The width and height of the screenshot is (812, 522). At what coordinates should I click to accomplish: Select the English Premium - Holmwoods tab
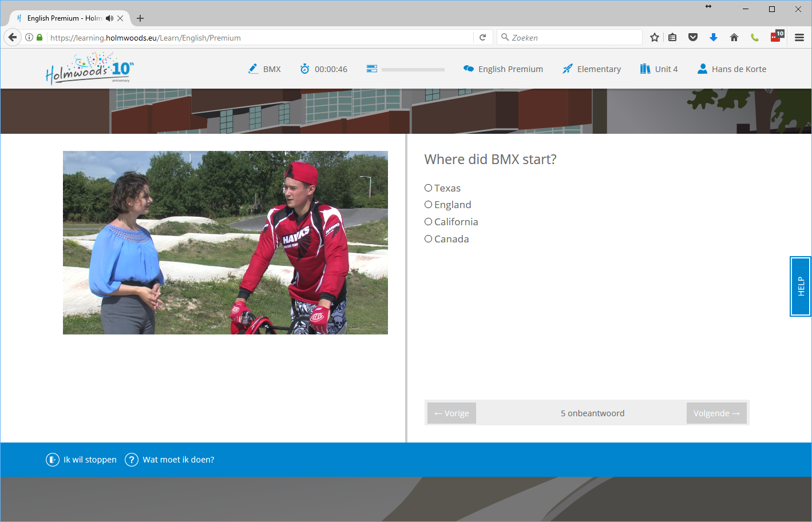[70, 18]
